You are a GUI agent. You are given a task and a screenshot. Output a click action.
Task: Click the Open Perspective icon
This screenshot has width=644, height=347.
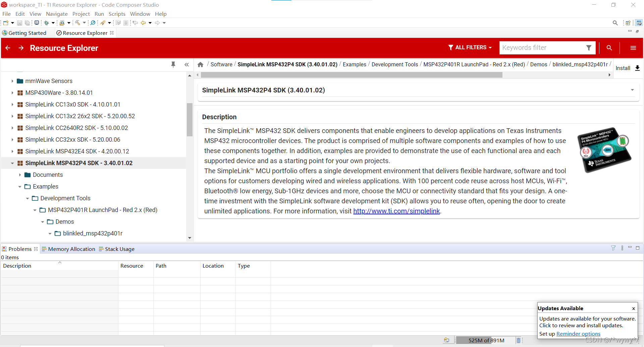628,23
